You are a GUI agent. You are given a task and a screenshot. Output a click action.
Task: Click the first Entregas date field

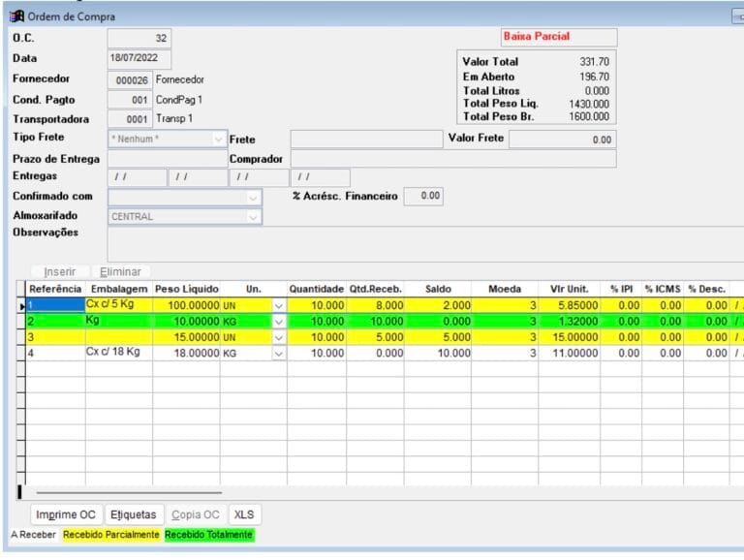(x=138, y=177)
